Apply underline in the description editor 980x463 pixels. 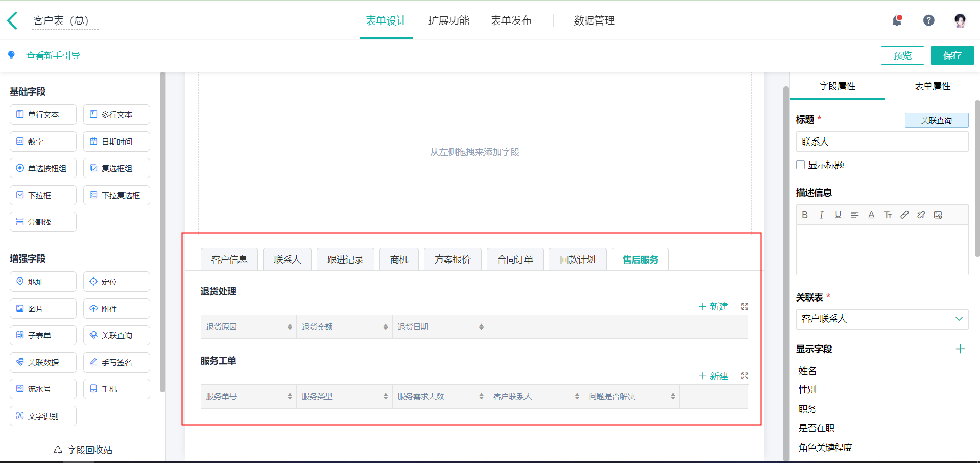click(x=838, y=215)
